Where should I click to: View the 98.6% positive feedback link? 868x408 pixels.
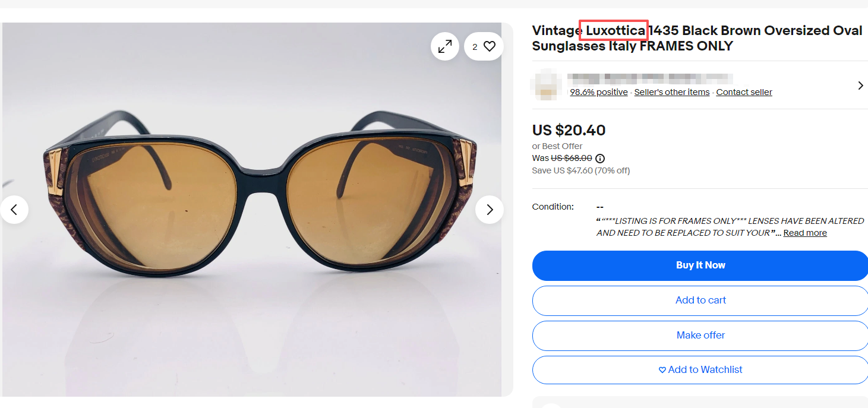tap(598, 92)
